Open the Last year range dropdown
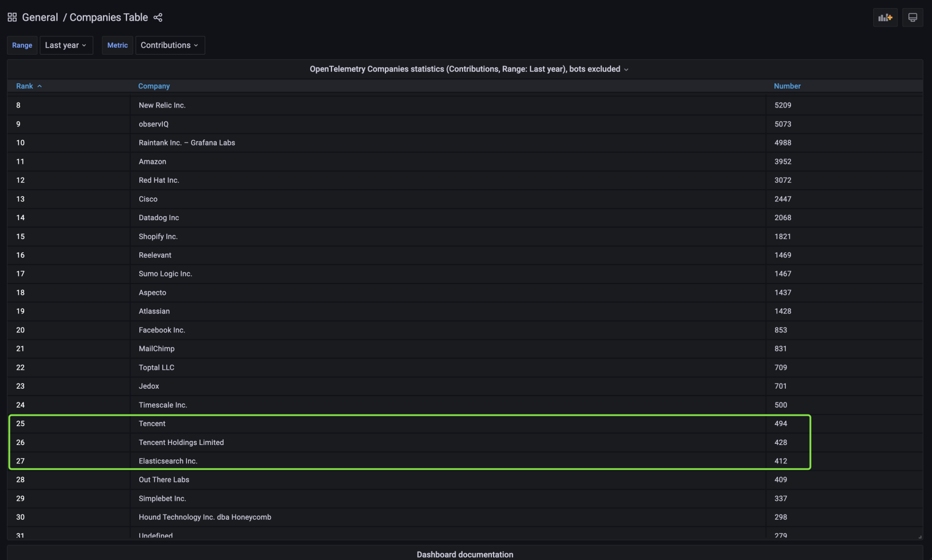Viewport: 932px width, 560px height. point(66,45)
